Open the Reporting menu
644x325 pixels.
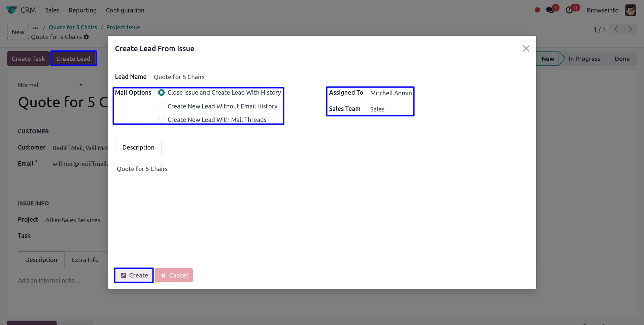82,10
